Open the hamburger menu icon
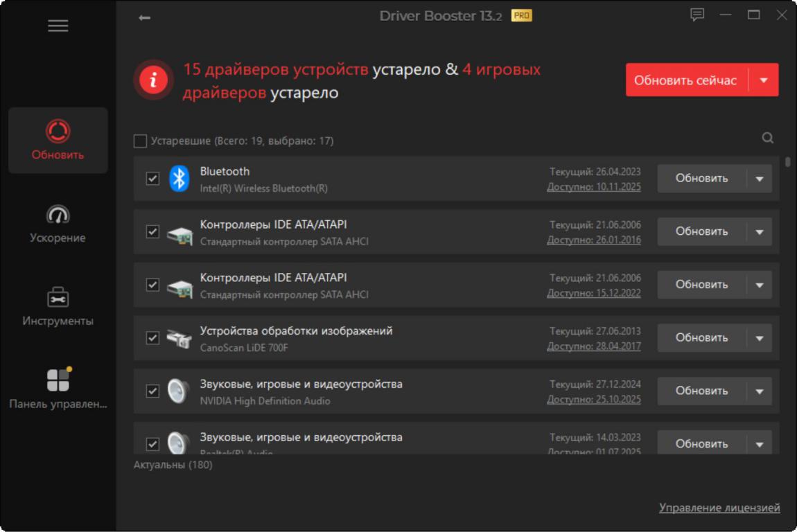The image size is (797, 532). pyautogui.click(x=58, y=26)
